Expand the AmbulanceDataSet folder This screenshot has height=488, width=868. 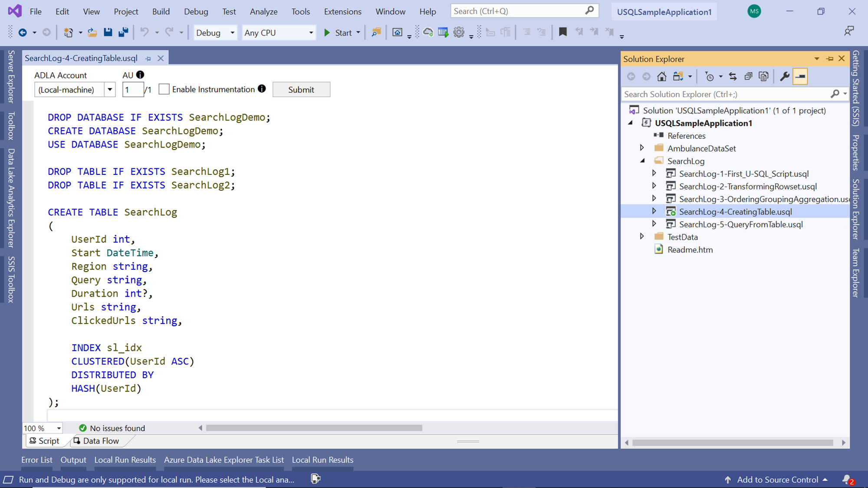(642, 148)
